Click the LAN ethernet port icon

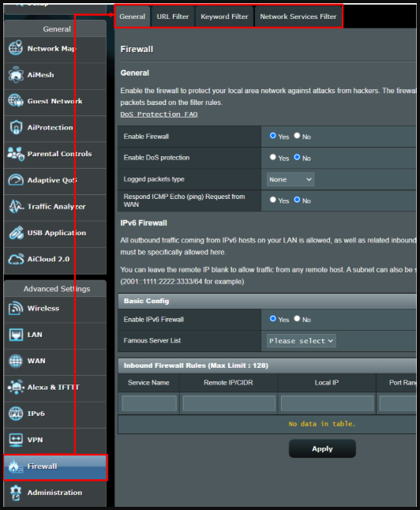pyautogui.click(x=16, y=335)
